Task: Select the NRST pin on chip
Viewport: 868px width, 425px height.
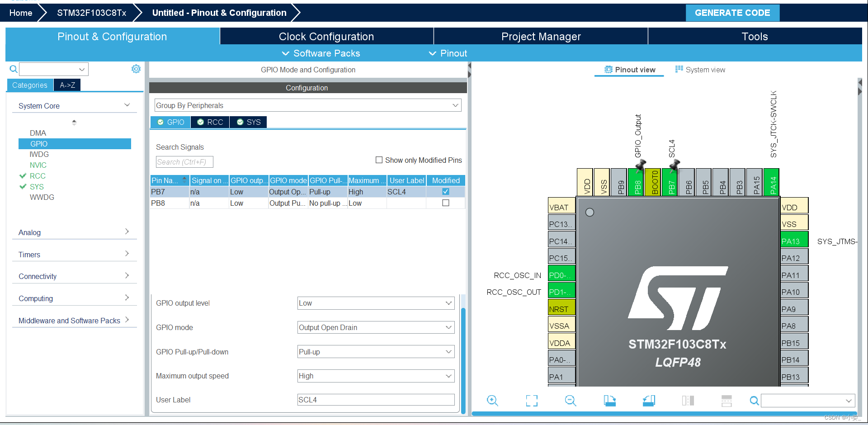Action: point(561,307)
